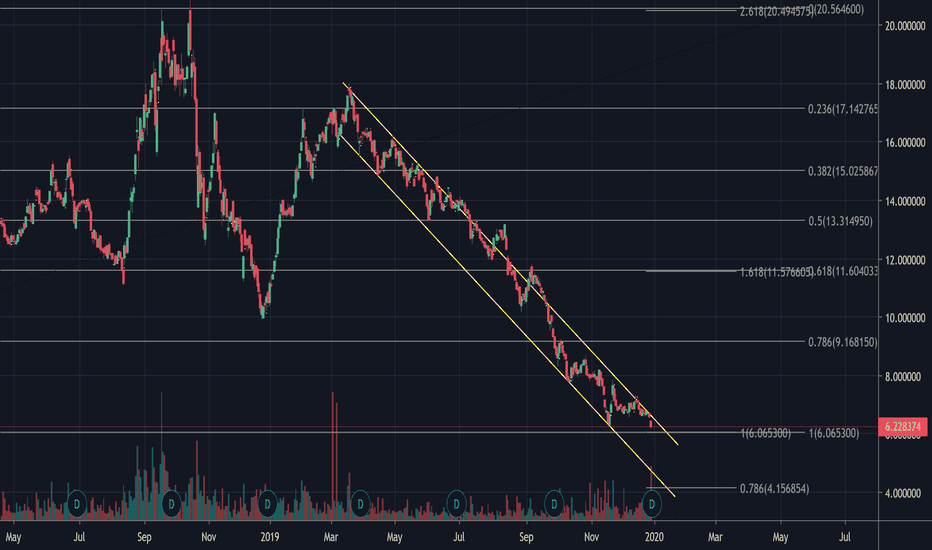Click the 2019 label on the time axis
This screenshot has width=932, height=550.
pos(270,537)
